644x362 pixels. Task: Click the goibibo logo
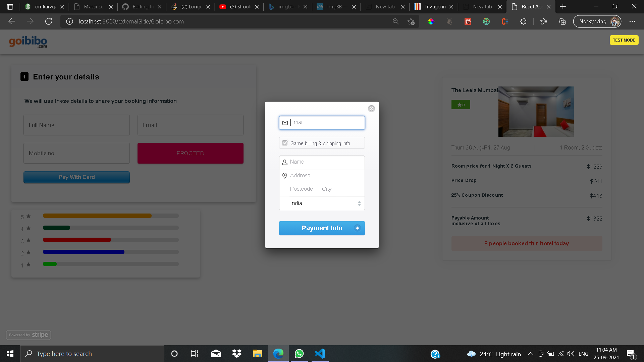(28, 42)
